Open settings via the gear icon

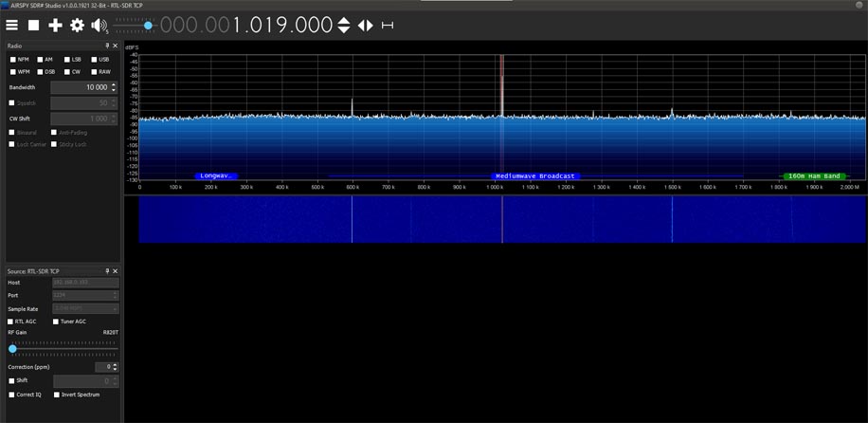77,26
